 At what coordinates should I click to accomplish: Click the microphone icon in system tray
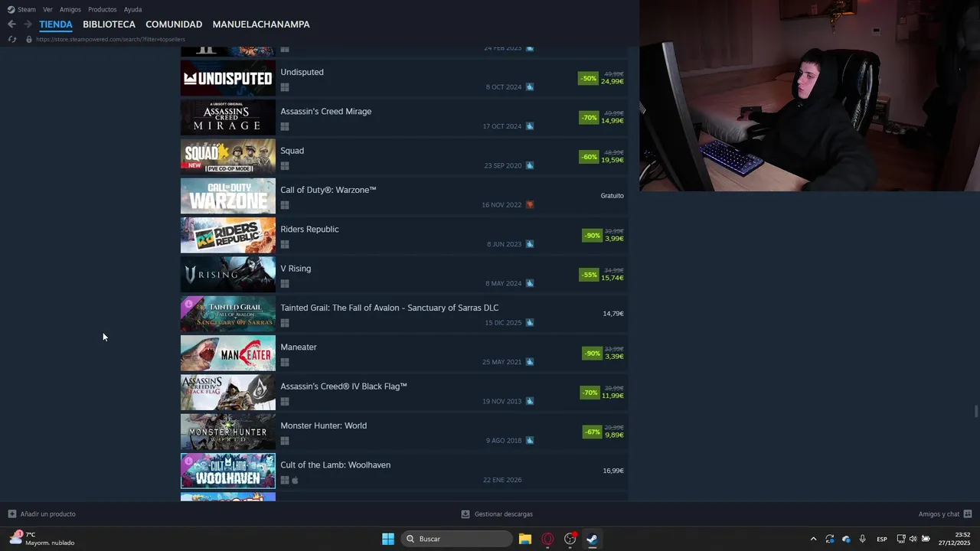(x=863, y=539)
